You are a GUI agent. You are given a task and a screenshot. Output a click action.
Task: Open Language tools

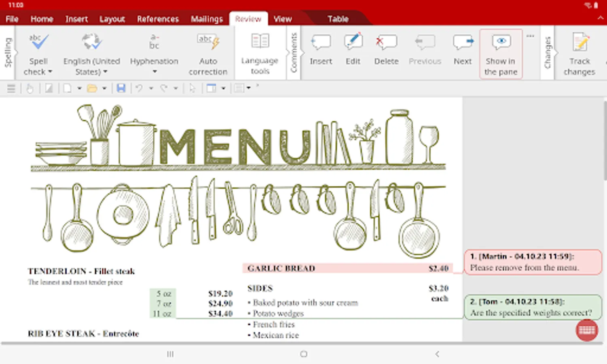(259, 53)
